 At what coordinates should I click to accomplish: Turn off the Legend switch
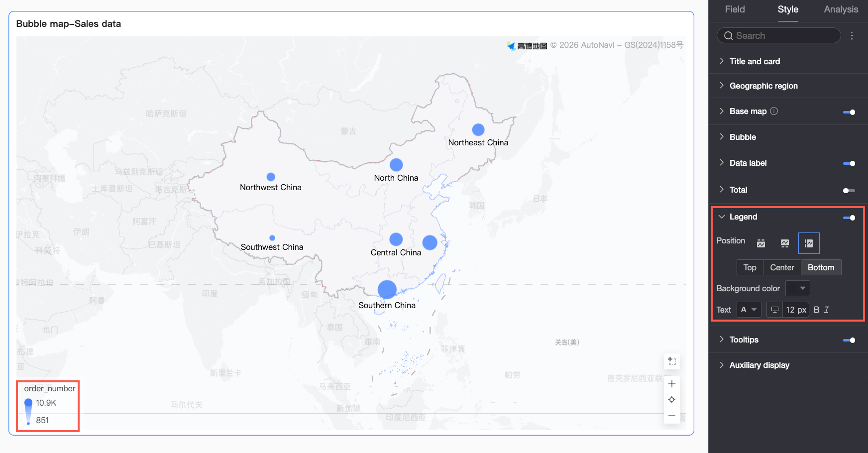849,218
